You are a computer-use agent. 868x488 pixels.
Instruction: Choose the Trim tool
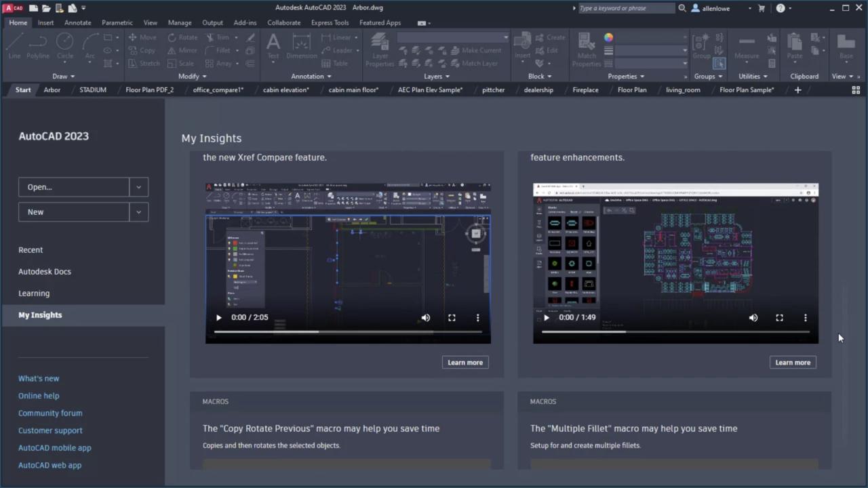click(218, 37)
